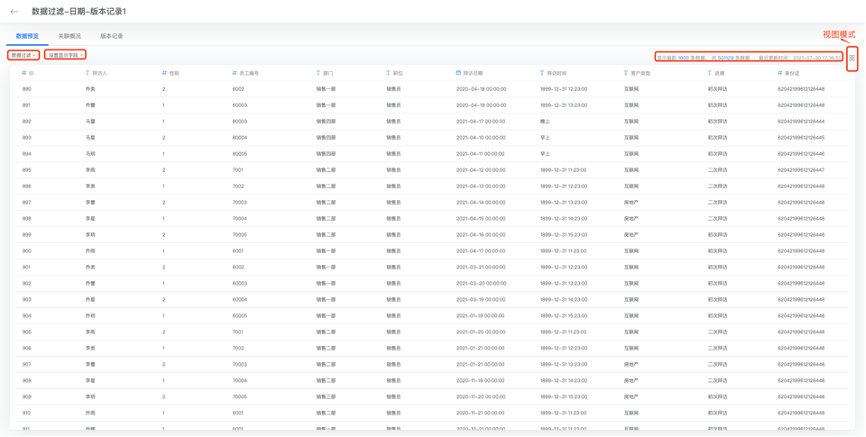Expand the 设置显示字段 dropdown
Screen dimensions: 866x437
click(65, 55)
